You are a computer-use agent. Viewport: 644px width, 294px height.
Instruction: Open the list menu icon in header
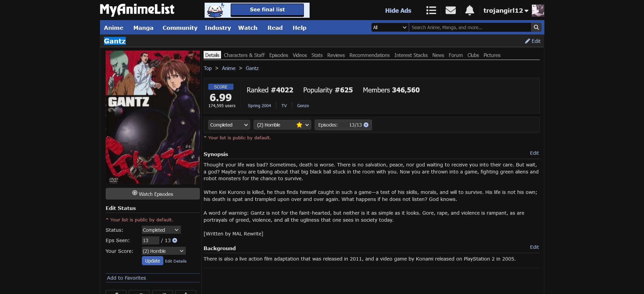click(431, 10)
